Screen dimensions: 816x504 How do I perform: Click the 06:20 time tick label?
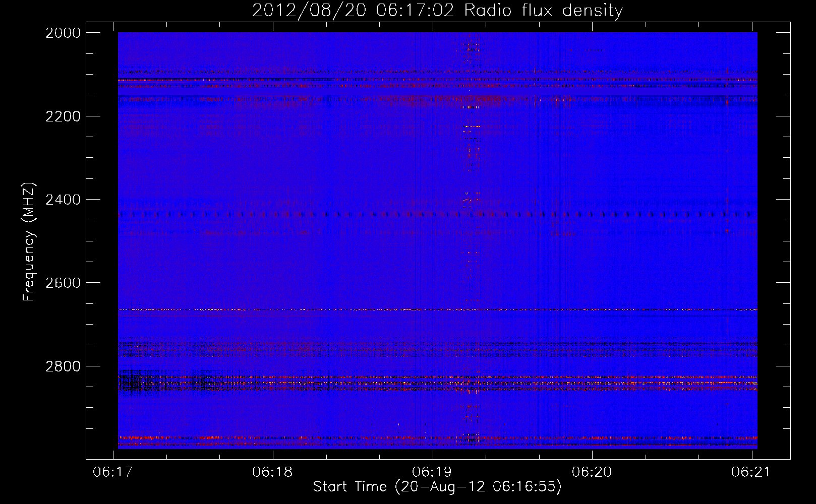pyautogui.click(x=592, y=472)
